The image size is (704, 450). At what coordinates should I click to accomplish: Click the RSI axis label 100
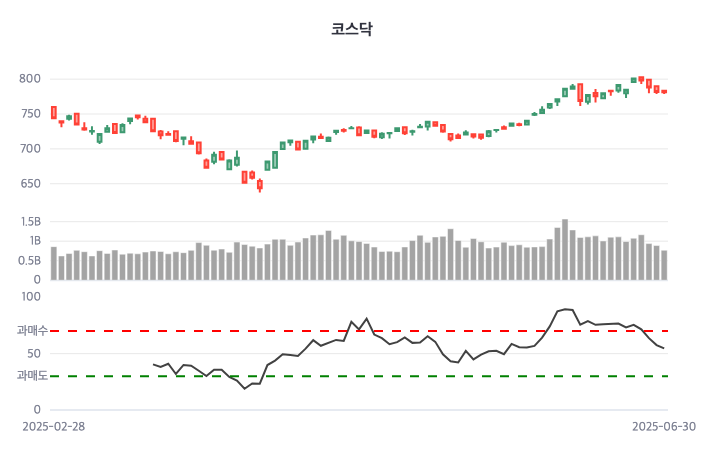30,297
